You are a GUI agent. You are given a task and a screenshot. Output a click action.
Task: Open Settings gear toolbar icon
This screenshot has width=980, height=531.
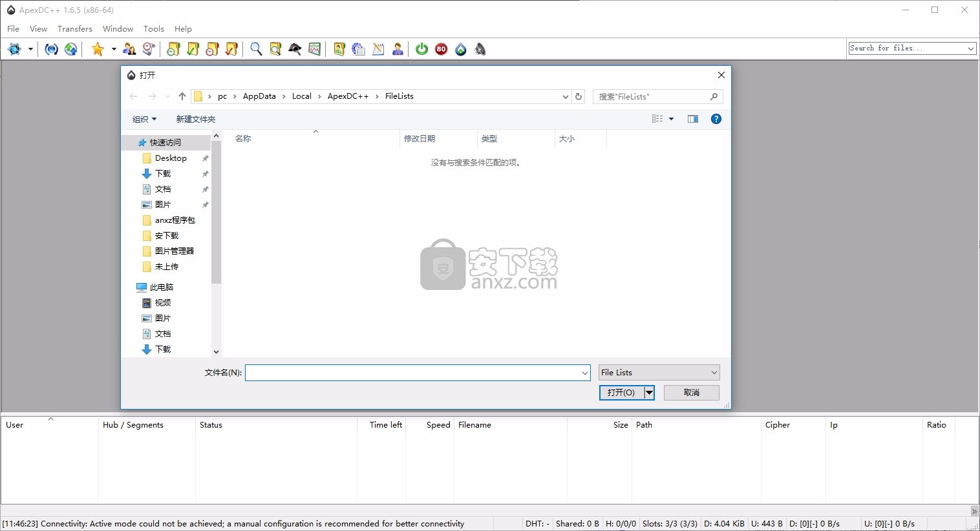pos(359,49)
